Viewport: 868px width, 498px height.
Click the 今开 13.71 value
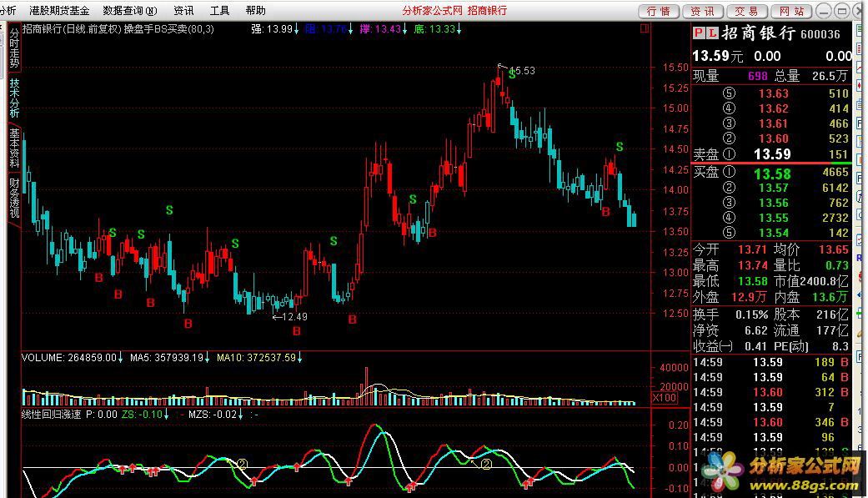click(x=752, y=249)
